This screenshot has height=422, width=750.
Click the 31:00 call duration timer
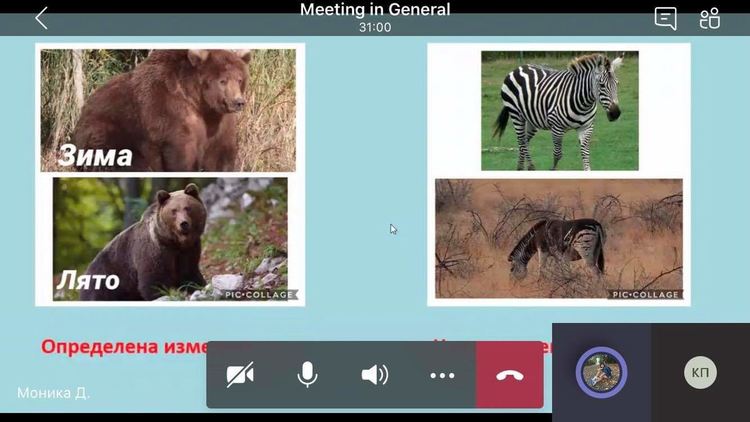tap(375, 27)
